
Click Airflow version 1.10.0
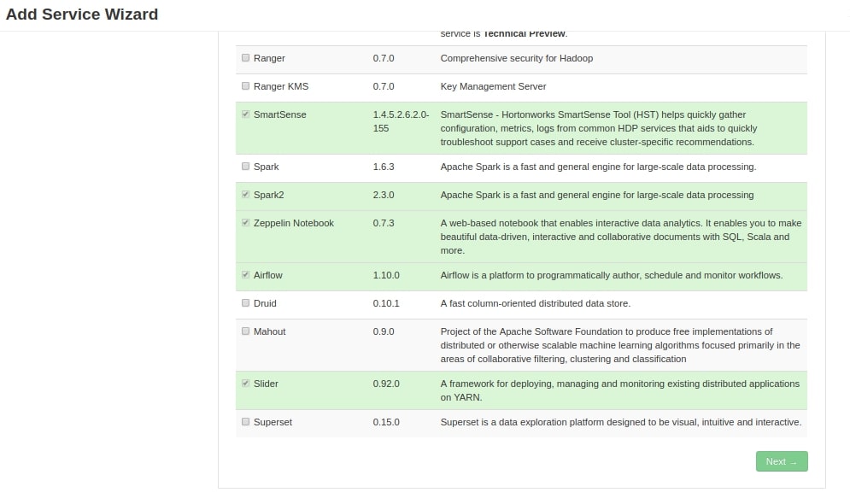386,275
